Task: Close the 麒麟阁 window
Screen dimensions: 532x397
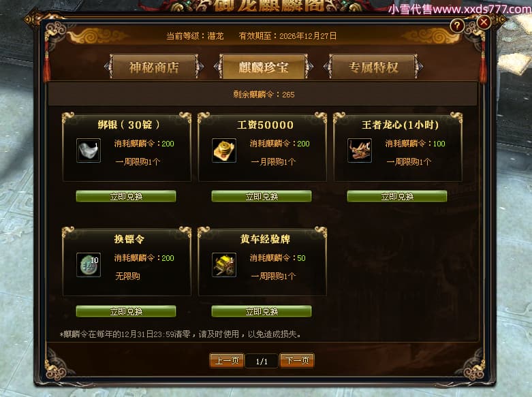Action: 484,22
